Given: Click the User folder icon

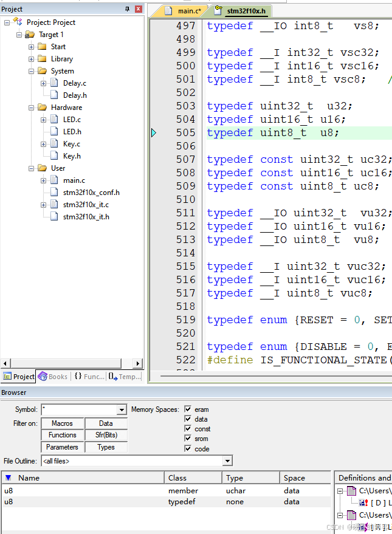Looking at the screenshot, I should pos(42,168).
